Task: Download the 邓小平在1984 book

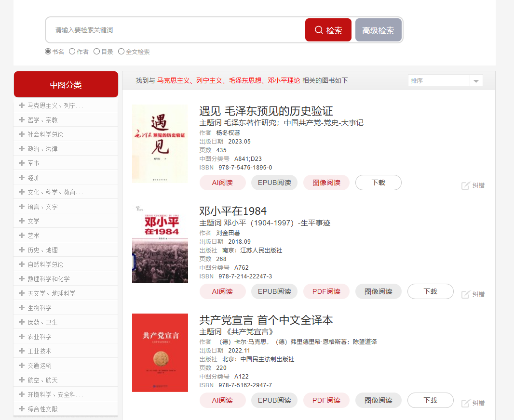Action: pos(430,291)
